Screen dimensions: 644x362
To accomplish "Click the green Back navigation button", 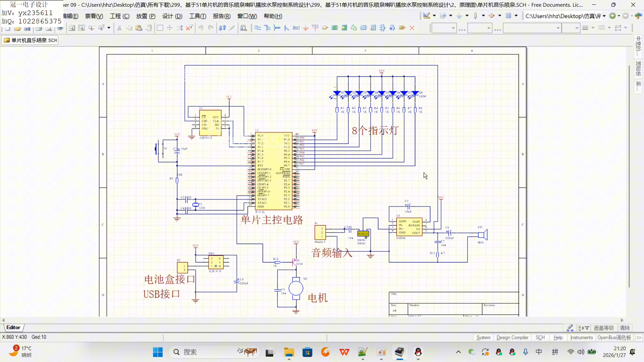I will 612,16.
